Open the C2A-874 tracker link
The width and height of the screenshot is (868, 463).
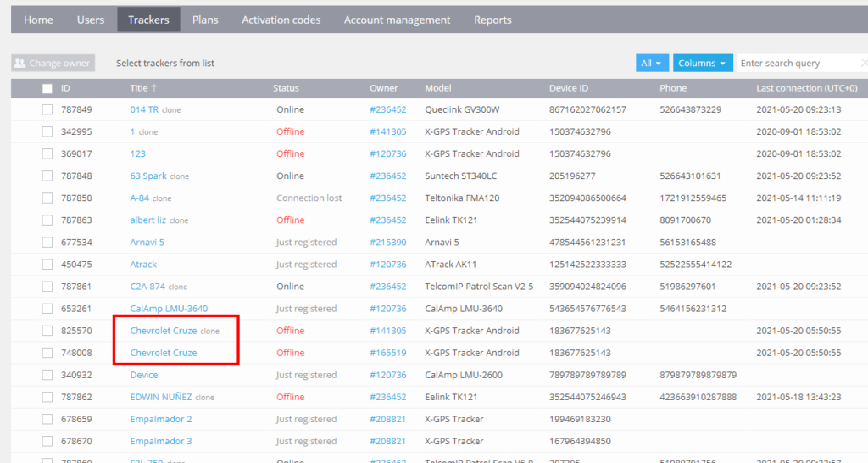point(147,287)
